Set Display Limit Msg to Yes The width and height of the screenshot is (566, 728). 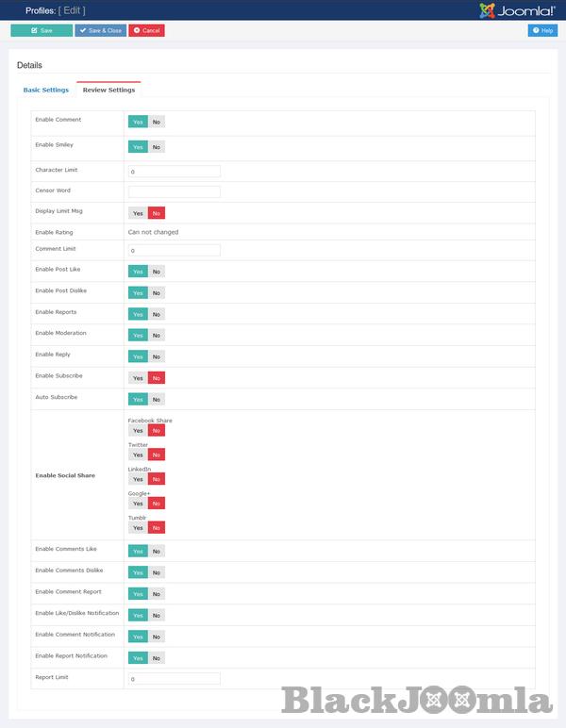138,213
